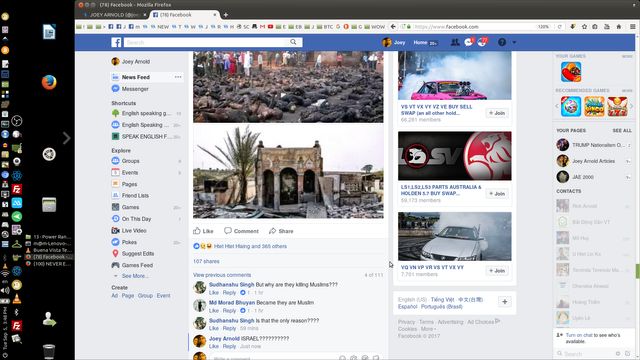Open Joey profile in header
The width and height of the screenshot is (640, 360).
(394, 42)
